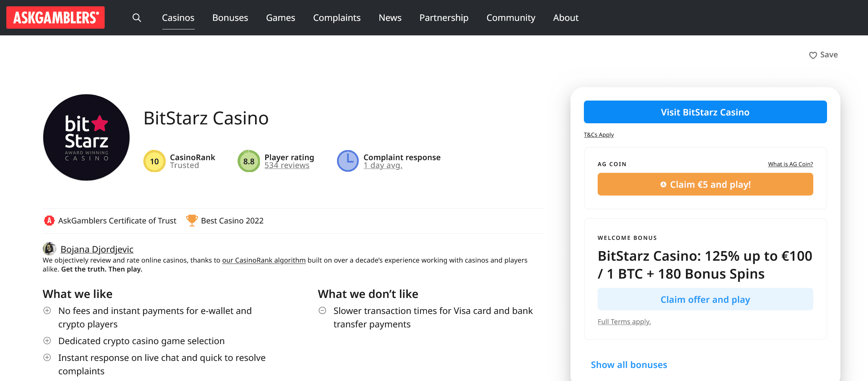Click the red Certificate of Trust icon
868x381 pixels.
(x=49, y=220)
